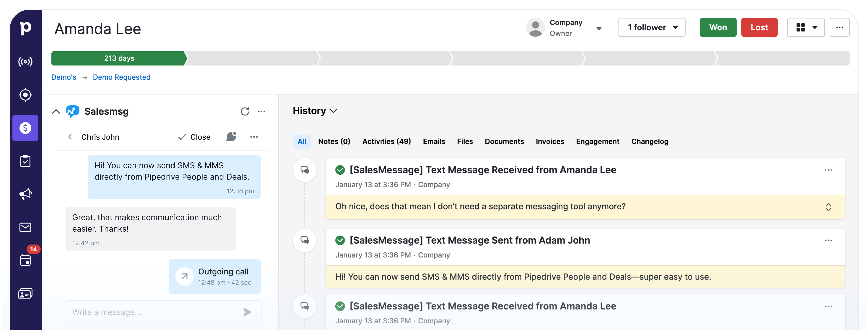Mark the deal as Won
This screenshot has width=868, height=330.
(x=718, y=27)
